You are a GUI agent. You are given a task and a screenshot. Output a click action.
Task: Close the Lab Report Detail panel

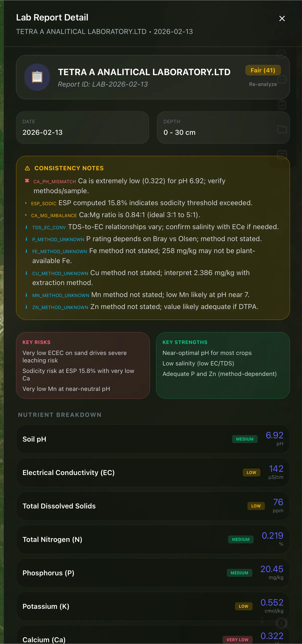click(282, 18)
